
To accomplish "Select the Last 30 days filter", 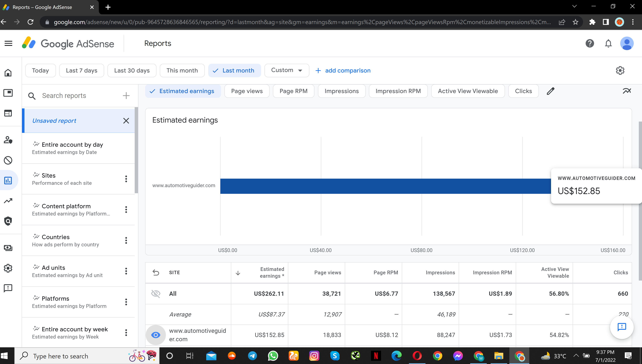I will (132, 70).
